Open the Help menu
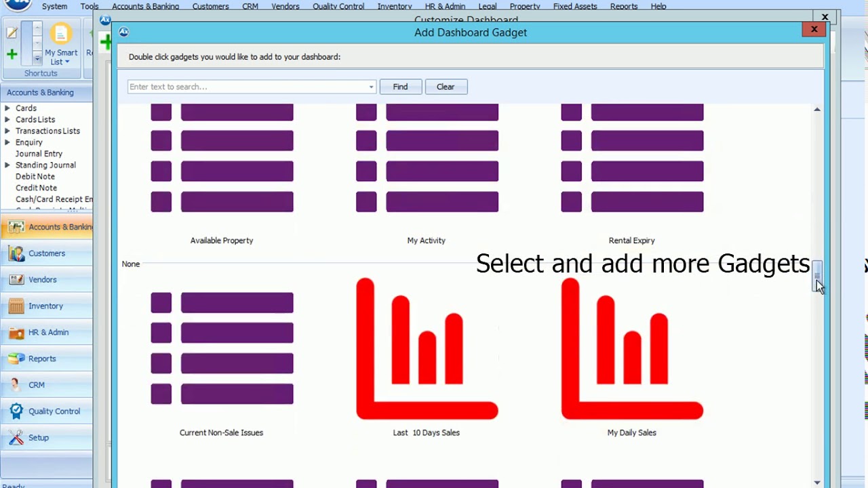The width and height of the screenshot is (868, 488). click(x=658, y=6)
